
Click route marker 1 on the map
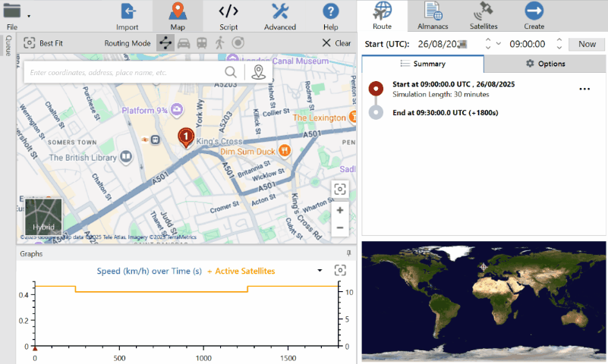click(186, 138)
